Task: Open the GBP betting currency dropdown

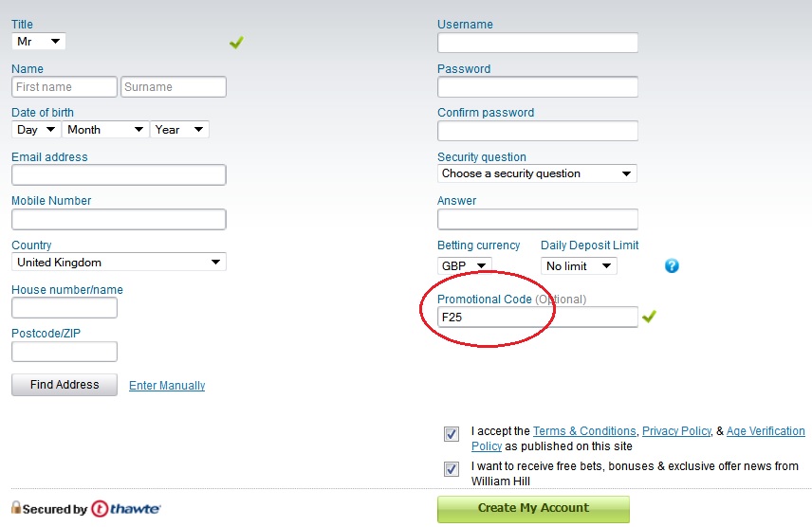Action: (465, 266)
